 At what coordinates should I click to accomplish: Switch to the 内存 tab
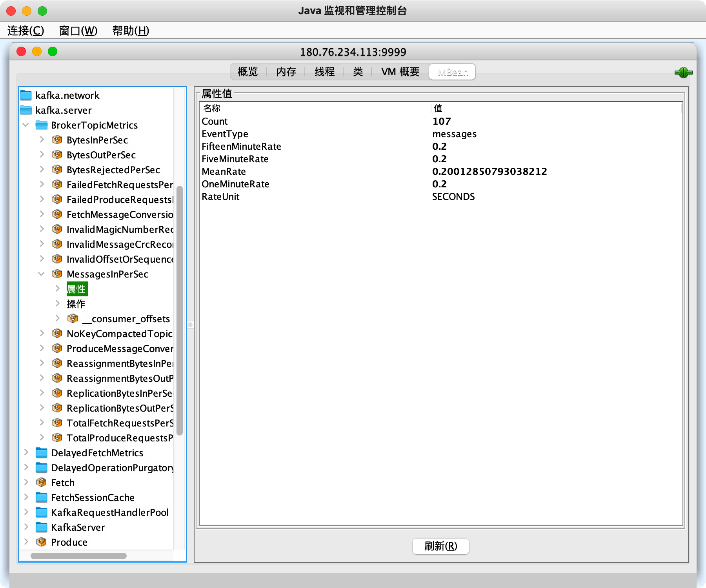point(286,72)
